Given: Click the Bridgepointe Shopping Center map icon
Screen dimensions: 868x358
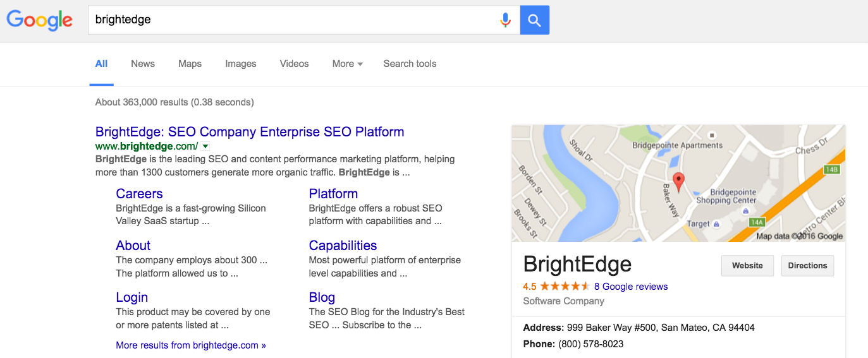Looking at the screenshot, I should tap(745, 211).
